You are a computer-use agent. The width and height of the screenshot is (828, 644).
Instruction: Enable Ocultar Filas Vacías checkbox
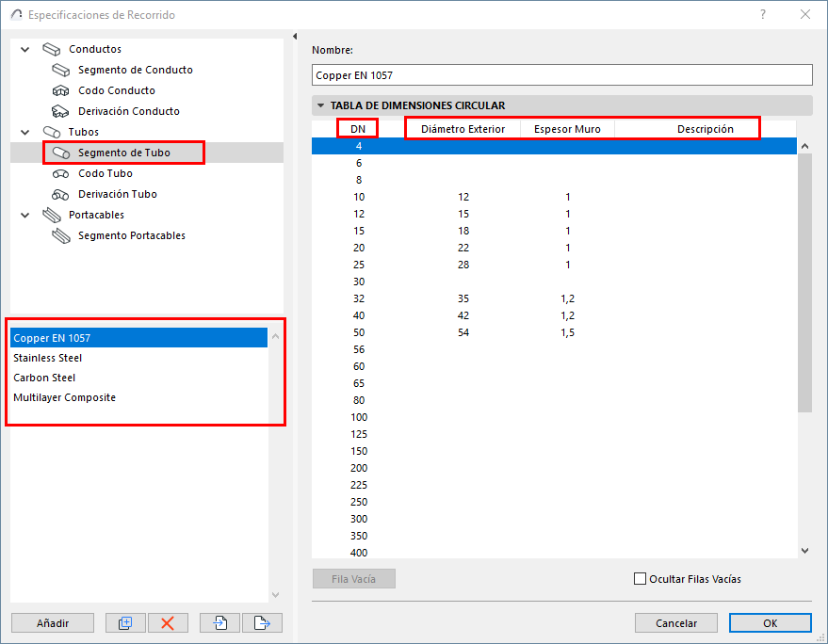point(640,578)
